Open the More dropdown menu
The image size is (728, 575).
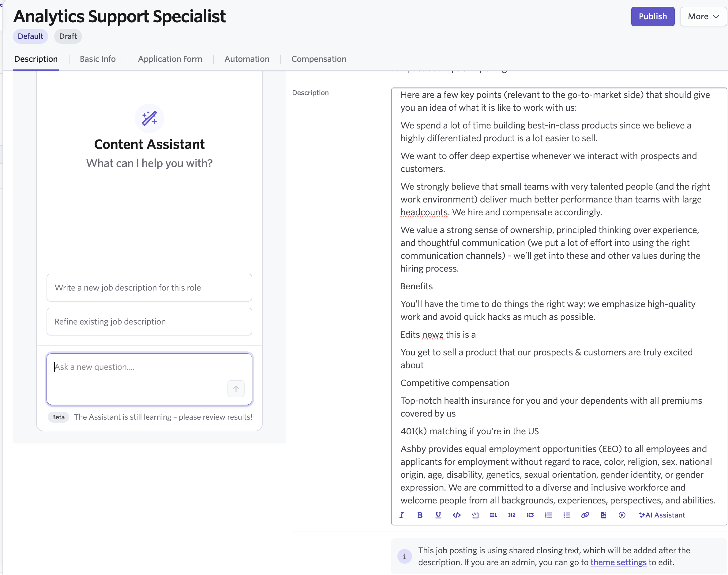(x=703, y=17)
